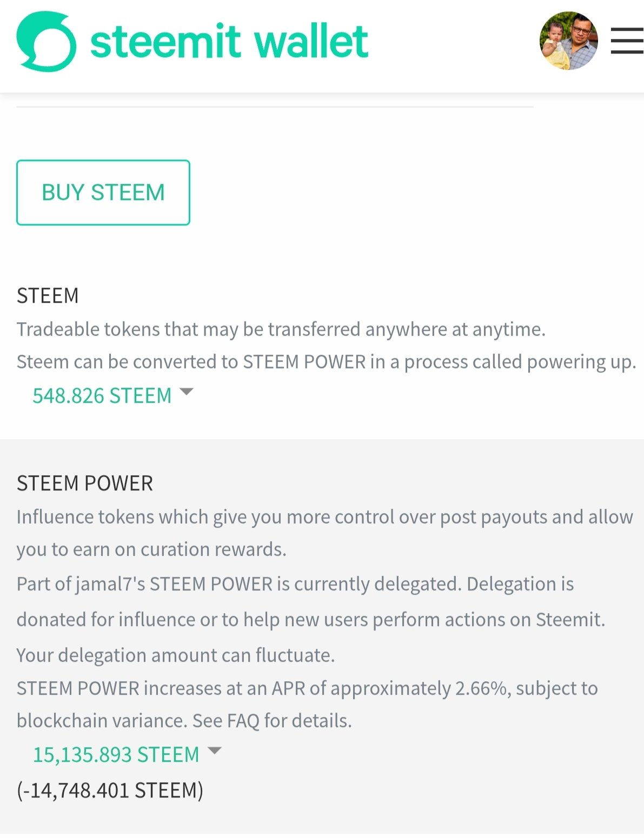Open the user profile avatar picture
644x838 pixels.
point(568,41)
